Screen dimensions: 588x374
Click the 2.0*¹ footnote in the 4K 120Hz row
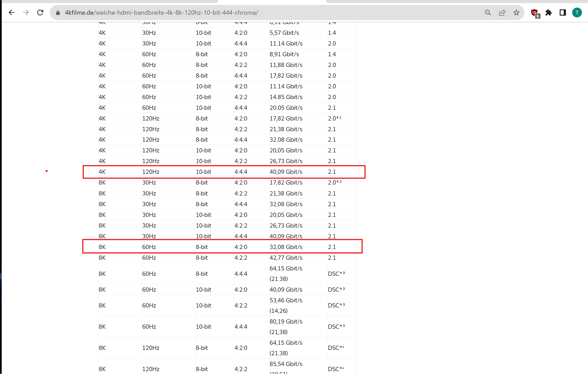click(334, 118)
